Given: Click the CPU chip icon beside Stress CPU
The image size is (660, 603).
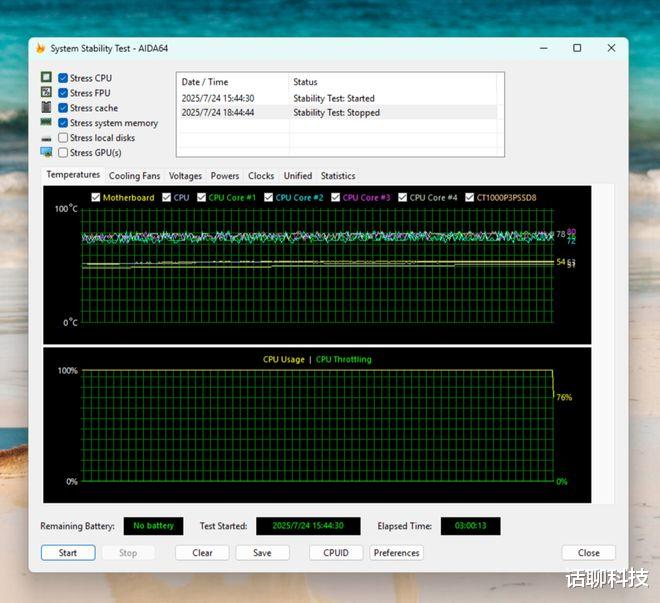Looking at the screenshot, I should (46, 77).
